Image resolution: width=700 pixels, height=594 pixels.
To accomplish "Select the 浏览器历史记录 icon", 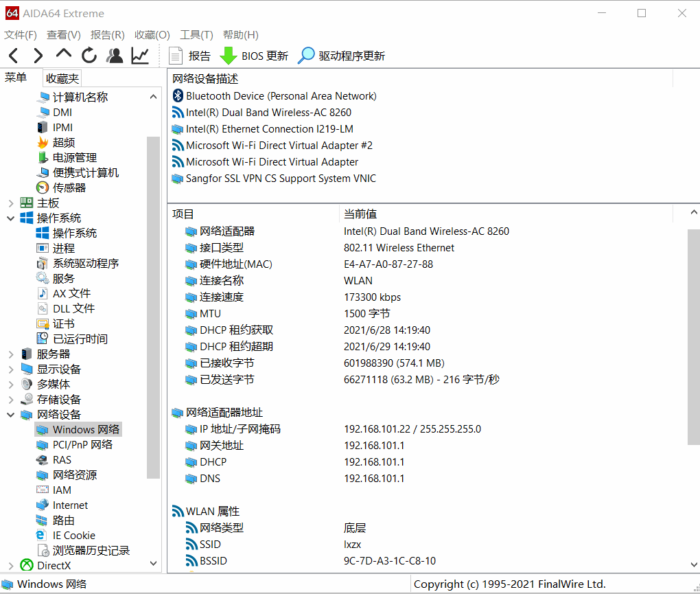I will 43,551.
